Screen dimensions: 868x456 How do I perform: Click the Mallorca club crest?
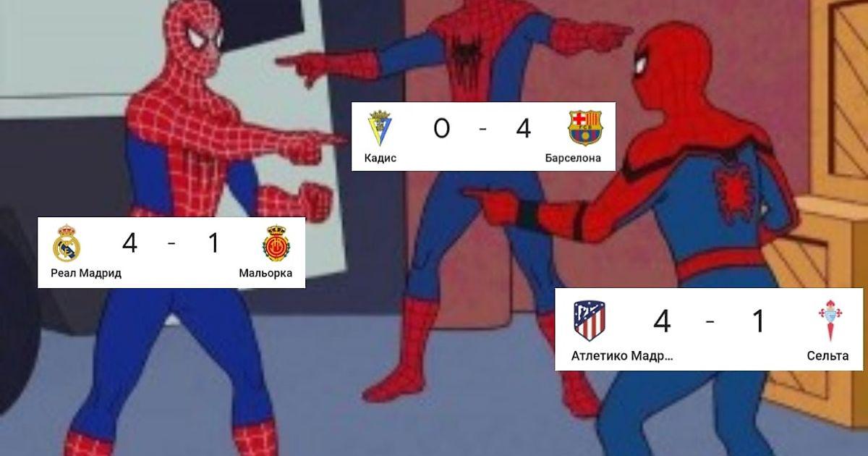276,243
